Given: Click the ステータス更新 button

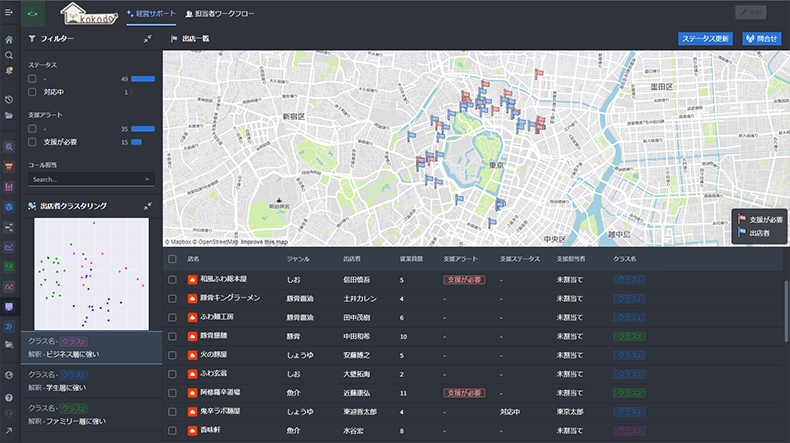Looking at the screenshot, I should pos(705,39).
